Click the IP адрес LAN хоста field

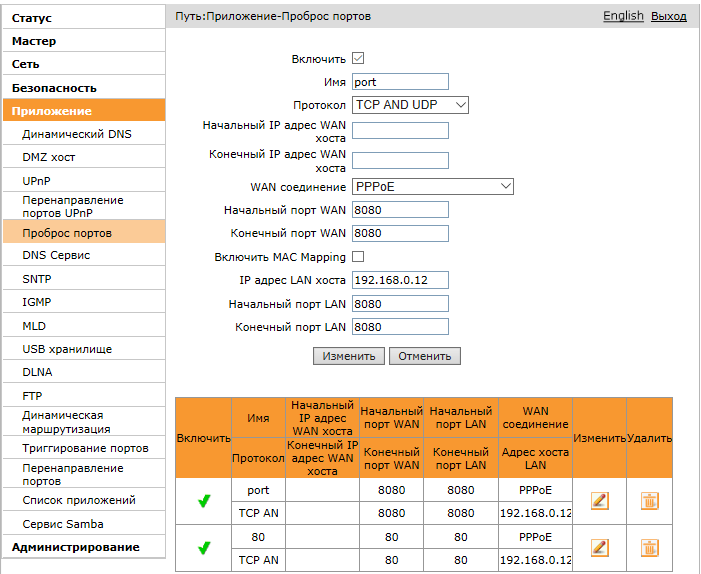point(400,280)
